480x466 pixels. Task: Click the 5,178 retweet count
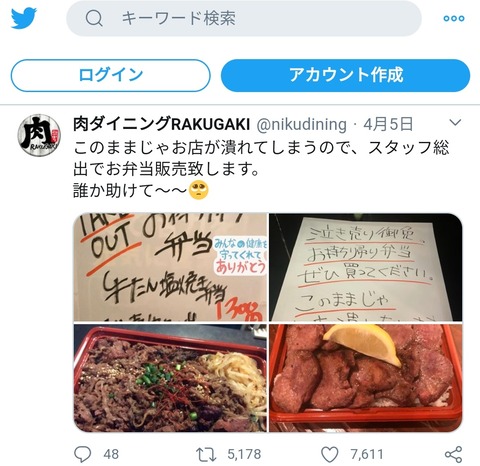[244, 454]
